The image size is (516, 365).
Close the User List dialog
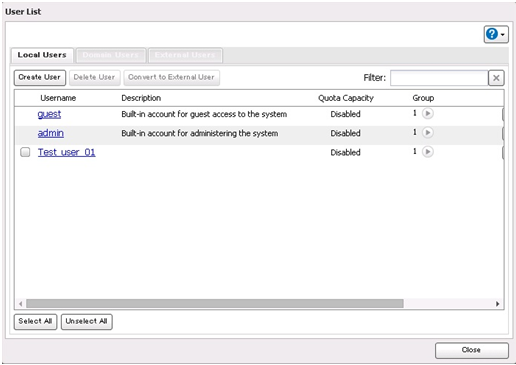[x=472, y=350]
